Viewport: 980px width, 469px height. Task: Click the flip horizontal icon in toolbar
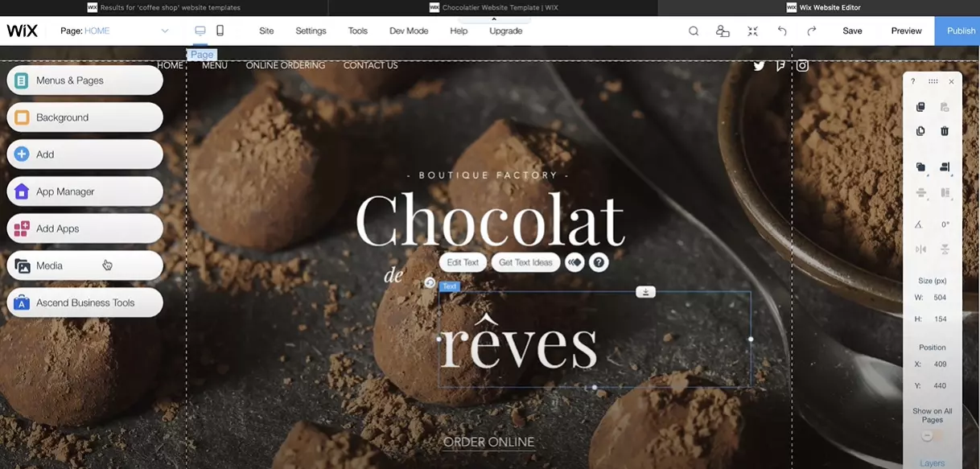[x=920, y=249]
